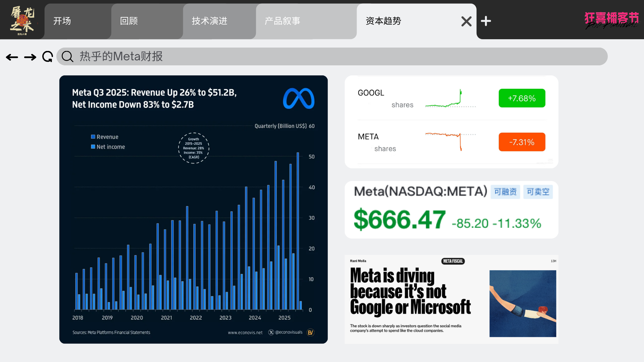Screen dimensions: 644x362
Task: Click the 可融资 tag
Action: [x=505, y=192]
